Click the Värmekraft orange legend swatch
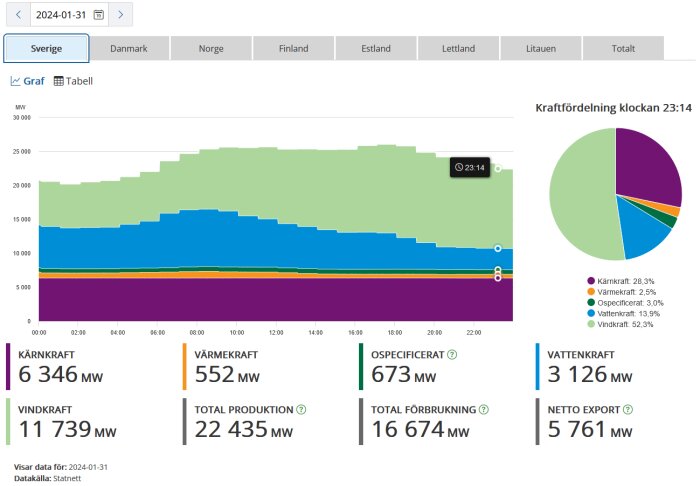700x486 pixels. (x=591, y=292)
